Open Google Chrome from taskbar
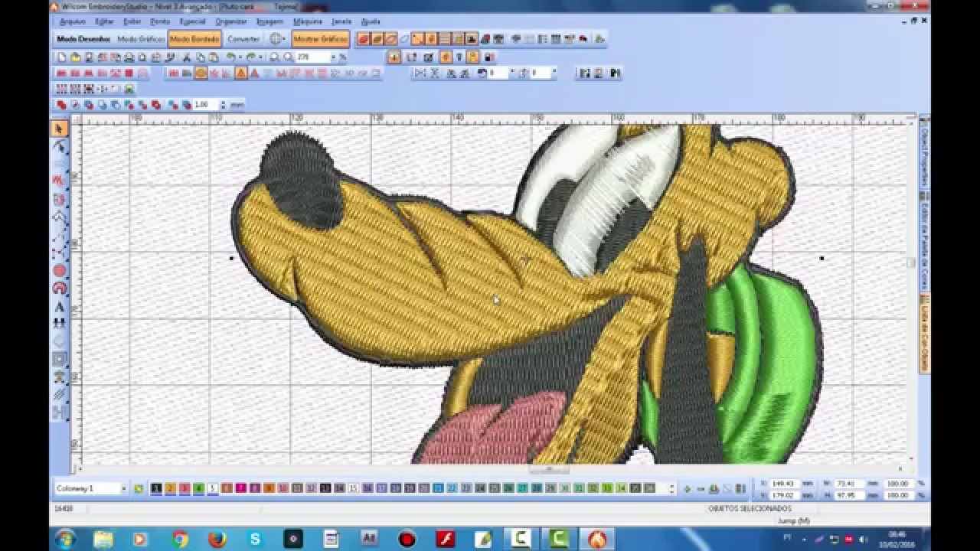This screenshot has width=980, height=551. [180, 539]
